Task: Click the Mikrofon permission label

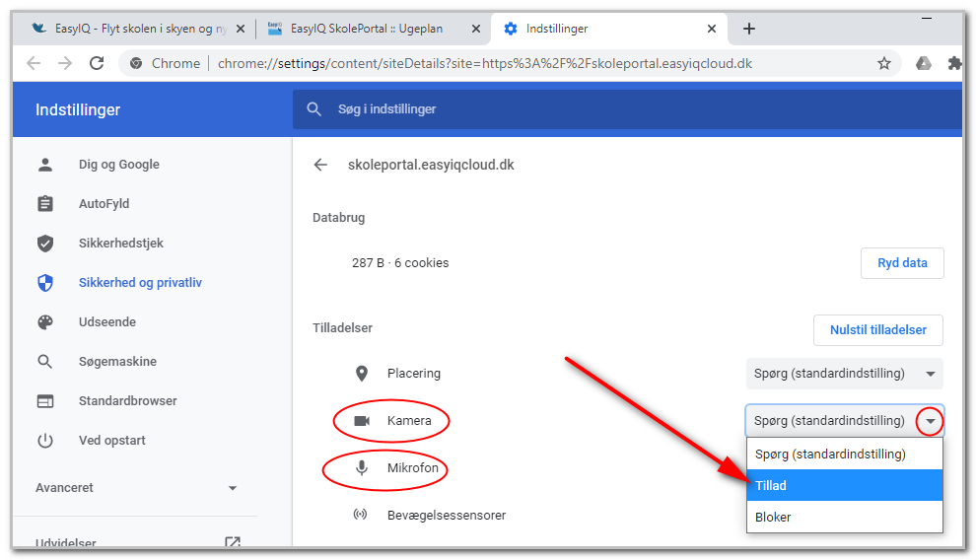Action: tap(413, 468)
